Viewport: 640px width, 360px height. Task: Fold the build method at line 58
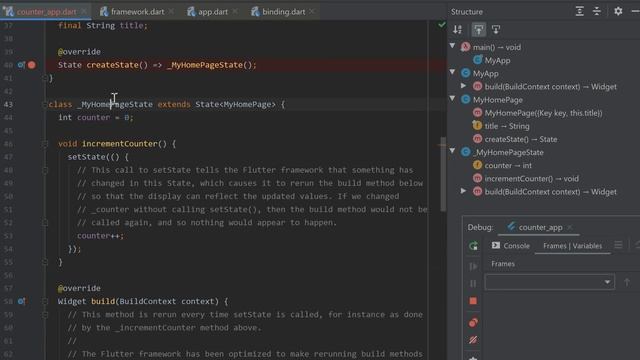click(x=45, y=301)
